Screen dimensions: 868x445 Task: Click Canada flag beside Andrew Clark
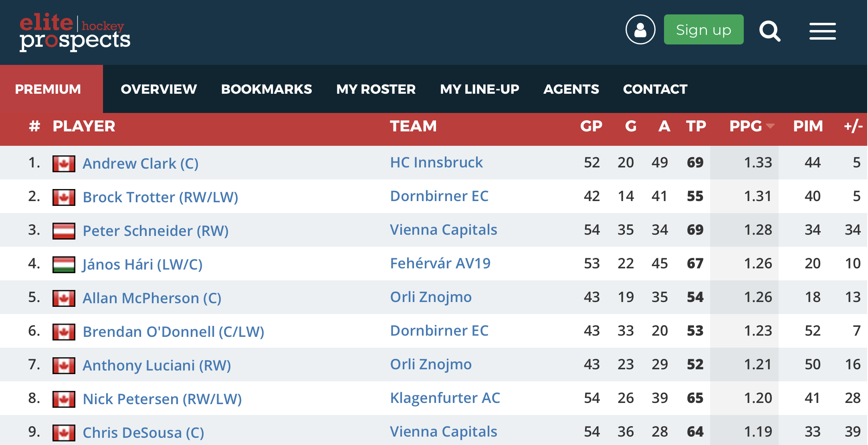64,164
